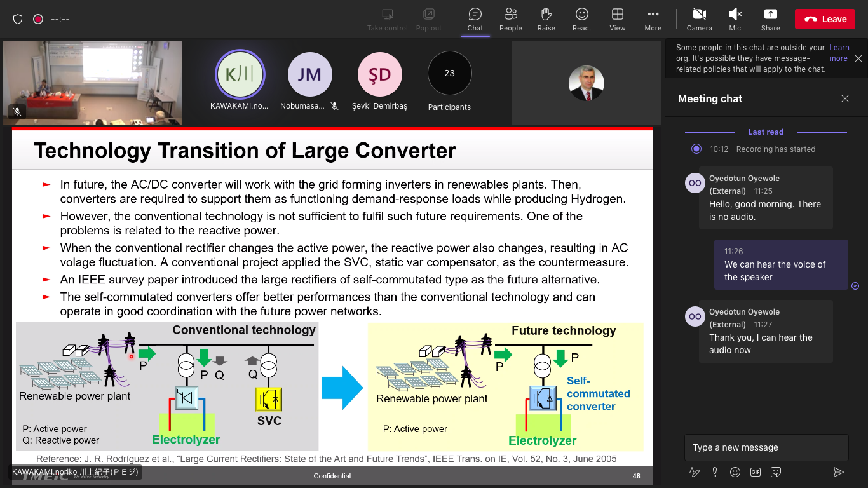Click the Last read divider label
Image resolution: width=868 pixels, height=488 pixels.
(x=766, y=132)
